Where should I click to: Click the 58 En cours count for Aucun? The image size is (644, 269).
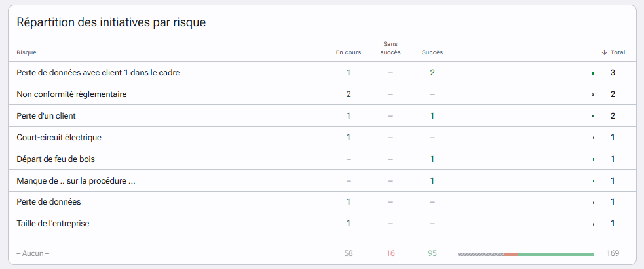[x=349, y=253]
